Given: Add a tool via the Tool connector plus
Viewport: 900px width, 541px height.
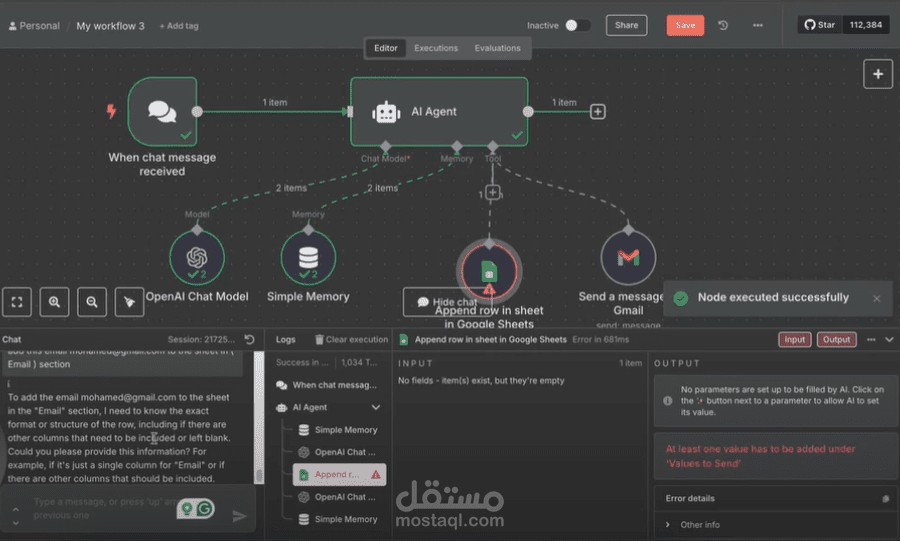Looking at the screenshot, I should pyautogui.click(x=492, y=192).
